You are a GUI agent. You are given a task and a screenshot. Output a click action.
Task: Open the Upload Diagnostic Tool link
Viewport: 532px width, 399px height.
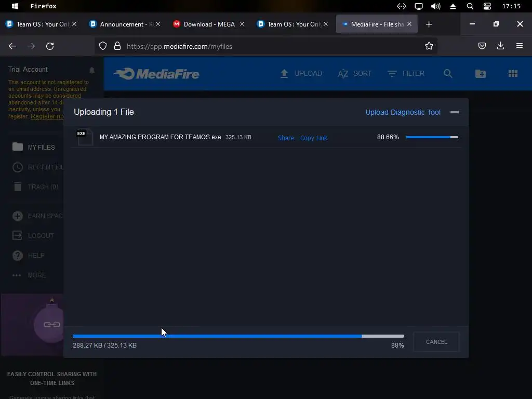tap(403, 112)
